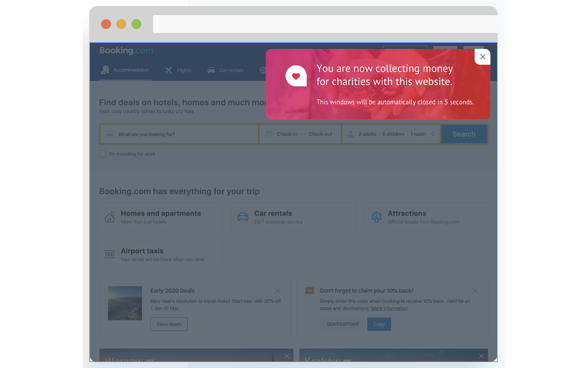This screenshot has width=588, height=368.
Task: Click the car icon in the Car rentals card
Action: 243,217
